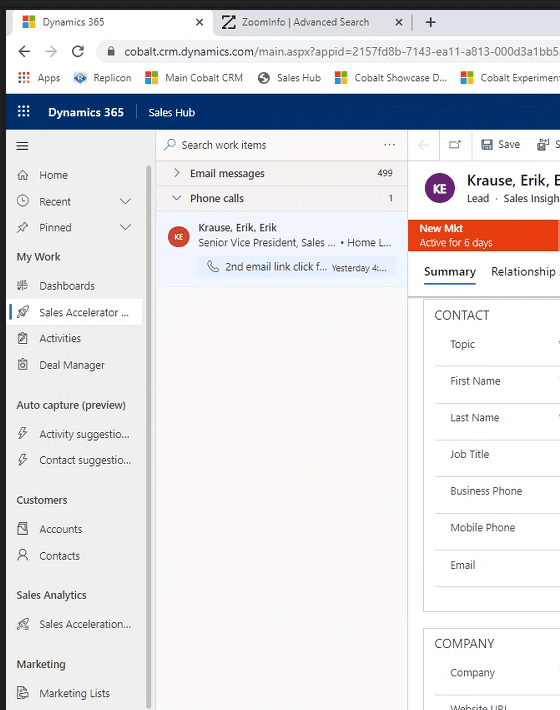
Task: Open Sales Acceleration analytics item
Action: click(x=75, y=624)
